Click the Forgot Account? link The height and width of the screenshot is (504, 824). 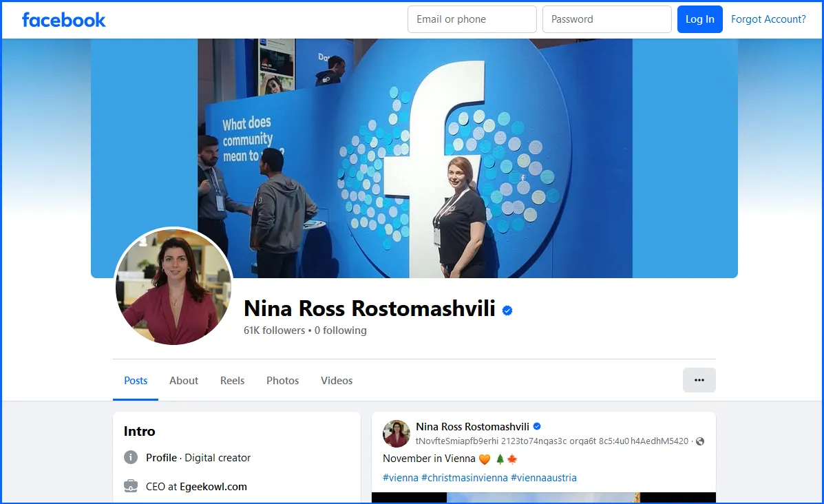pyautogui.click(x=768, y=19)
